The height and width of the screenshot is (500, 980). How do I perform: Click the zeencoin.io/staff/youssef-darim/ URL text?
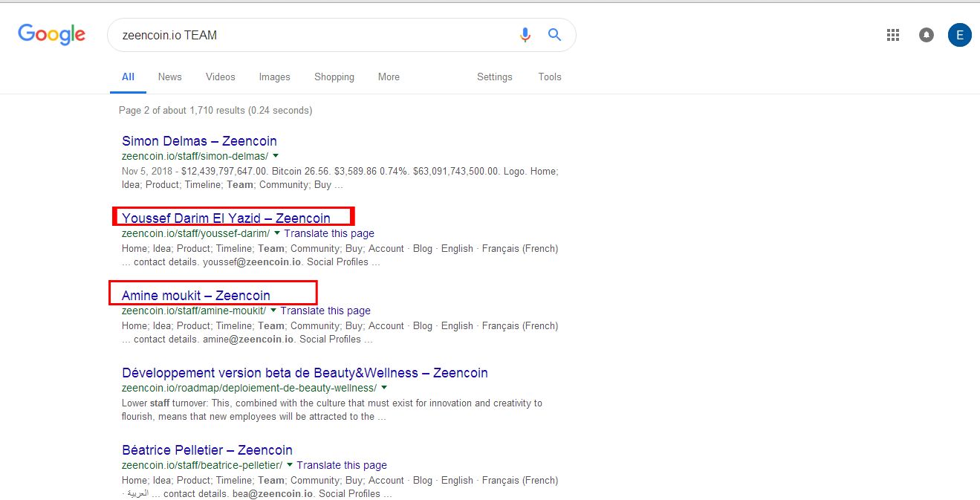[195, 233]
